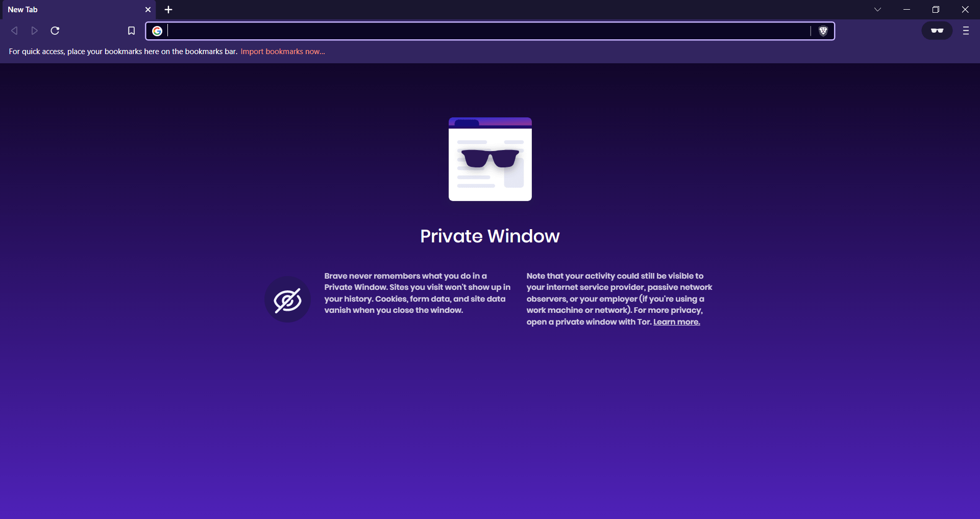980x519 pixels.
Task: Click the bookmarks bar hint text
Action: pos(123,52)
